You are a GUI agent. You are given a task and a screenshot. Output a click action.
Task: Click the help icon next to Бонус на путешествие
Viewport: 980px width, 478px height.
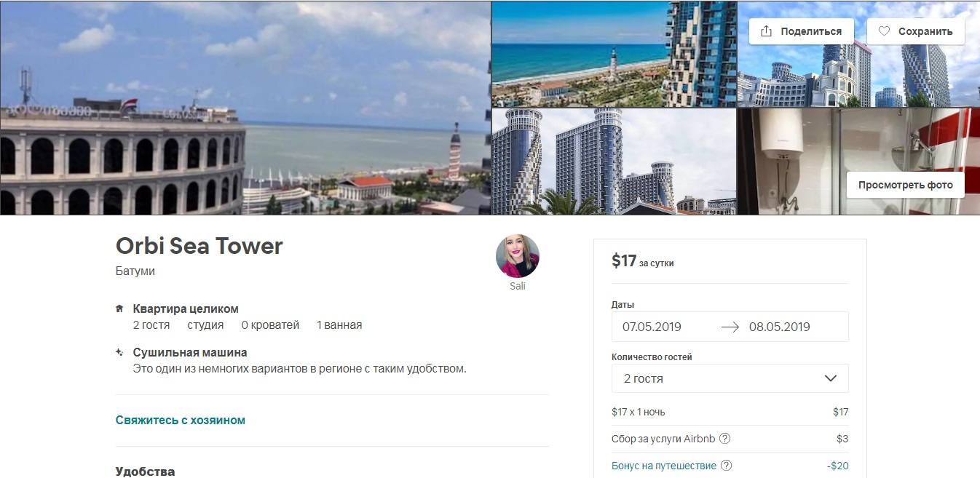726,466
